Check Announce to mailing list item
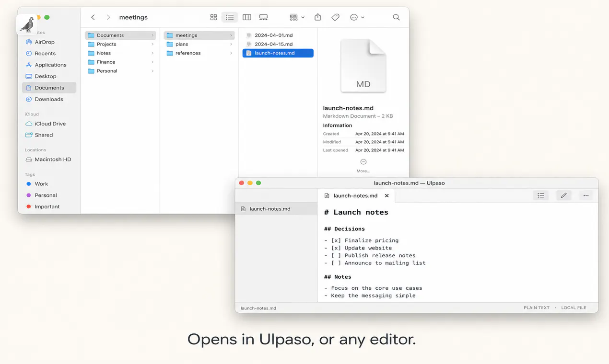Image resolution: width=609 pixels, height=364 pixels. point(336,263)
